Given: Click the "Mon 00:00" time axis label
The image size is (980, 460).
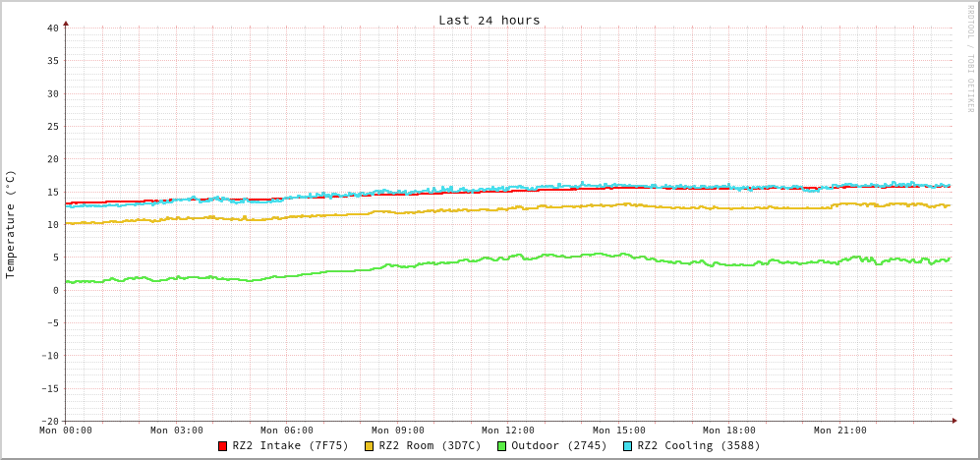Looking at the screenshot, I should coord(66,430).
